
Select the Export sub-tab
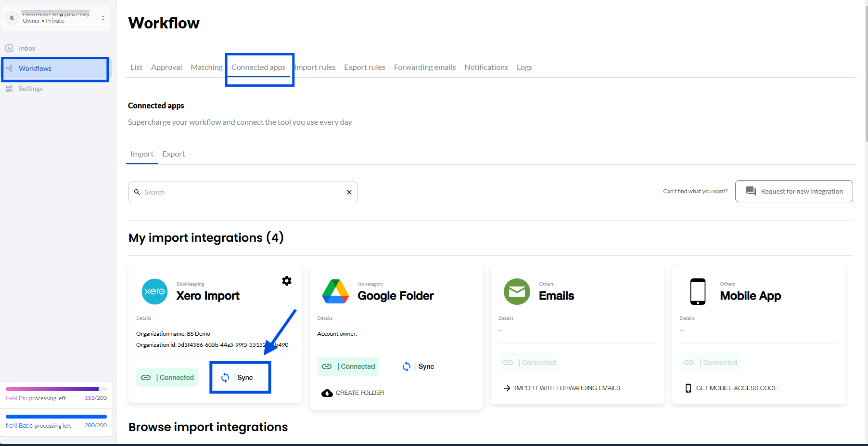click(x=174, y=154)
